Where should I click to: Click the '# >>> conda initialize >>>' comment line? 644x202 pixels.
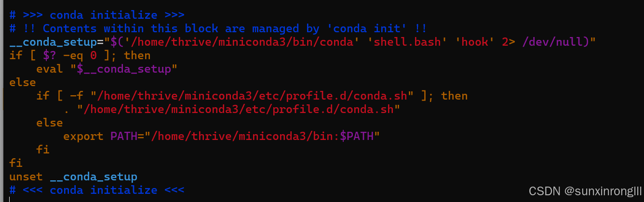[97, 15]
